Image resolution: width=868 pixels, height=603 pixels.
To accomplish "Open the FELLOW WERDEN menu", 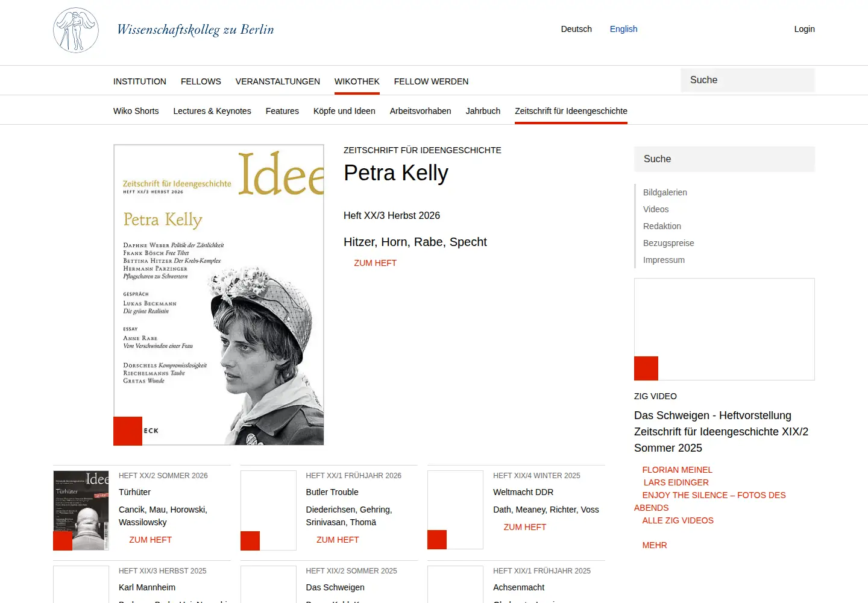I will click(431, 81).
